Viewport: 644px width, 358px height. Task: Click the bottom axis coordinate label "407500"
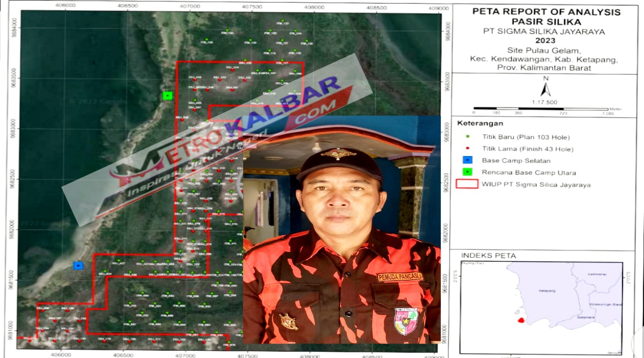click(247, 355)
